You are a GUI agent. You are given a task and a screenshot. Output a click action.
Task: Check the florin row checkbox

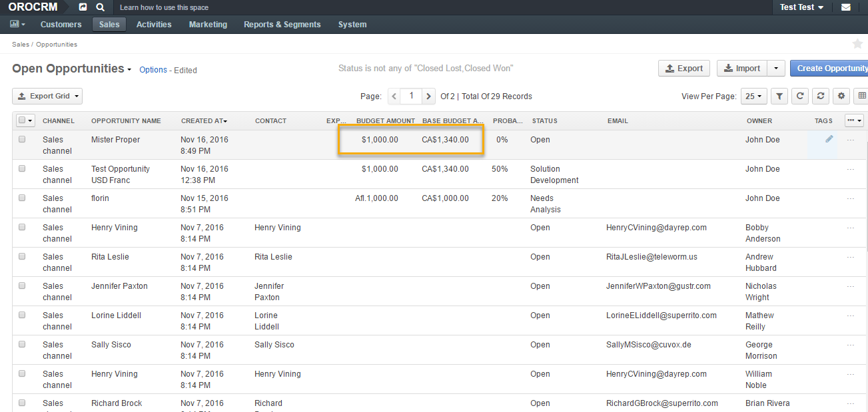pos(22,198)
